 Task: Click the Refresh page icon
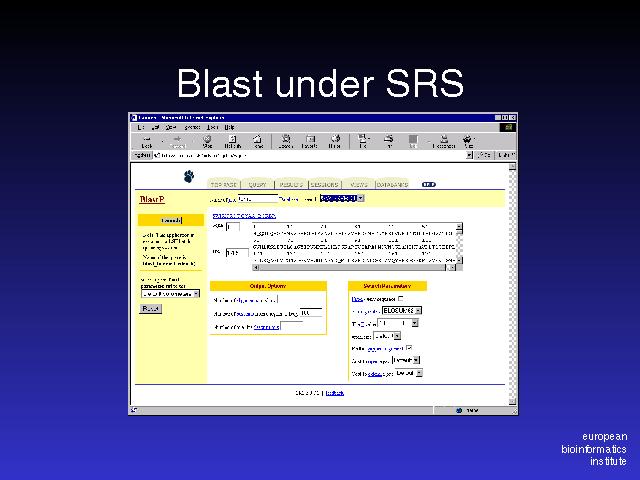point(232,141)
